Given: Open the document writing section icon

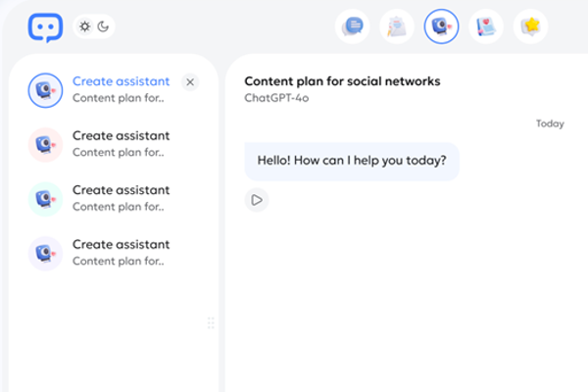Looking at the screenshot, I should [x=397, y=26].
